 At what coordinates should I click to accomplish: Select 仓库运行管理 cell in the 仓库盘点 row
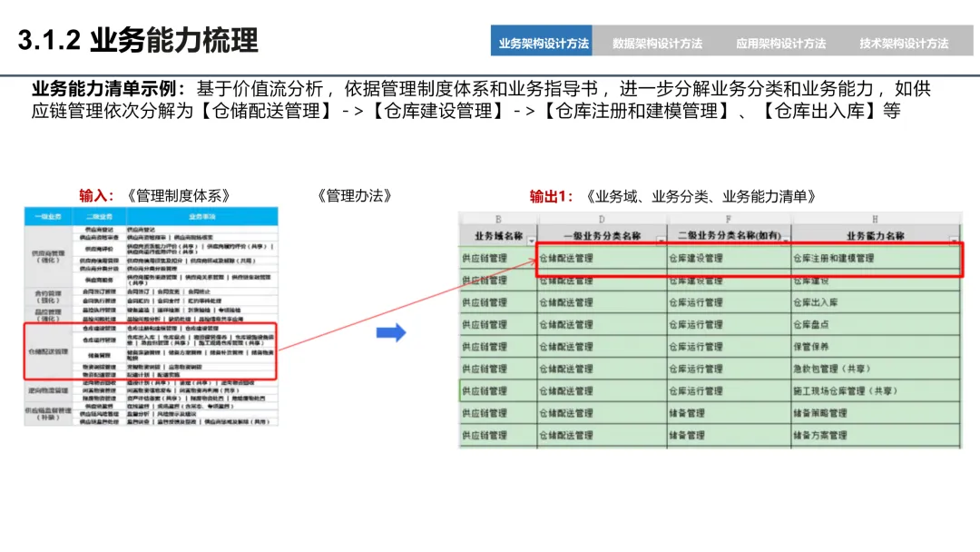(x=729, y=324)
